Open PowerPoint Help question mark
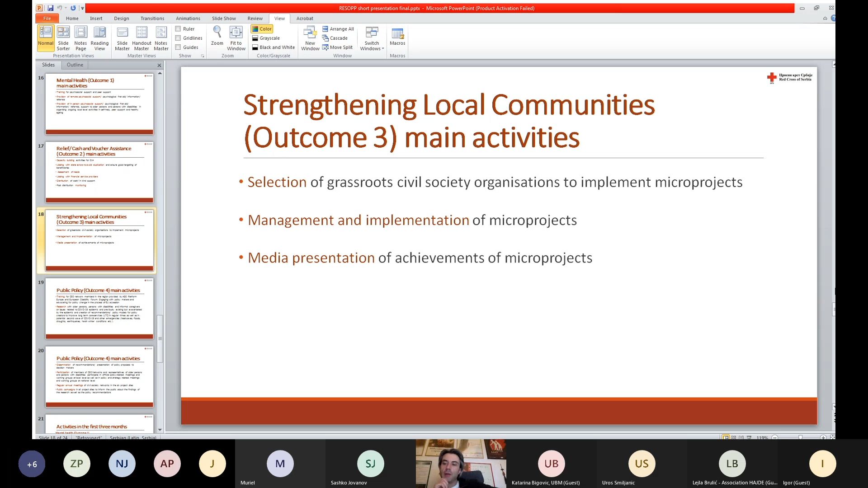868x488 pixels. tap(833, 18)
